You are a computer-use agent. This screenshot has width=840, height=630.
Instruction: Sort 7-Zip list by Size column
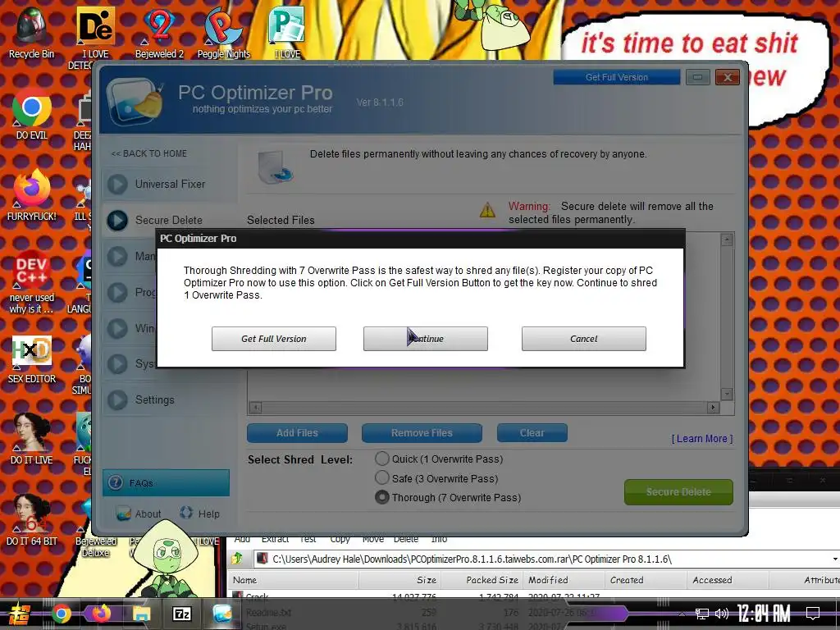399,580
